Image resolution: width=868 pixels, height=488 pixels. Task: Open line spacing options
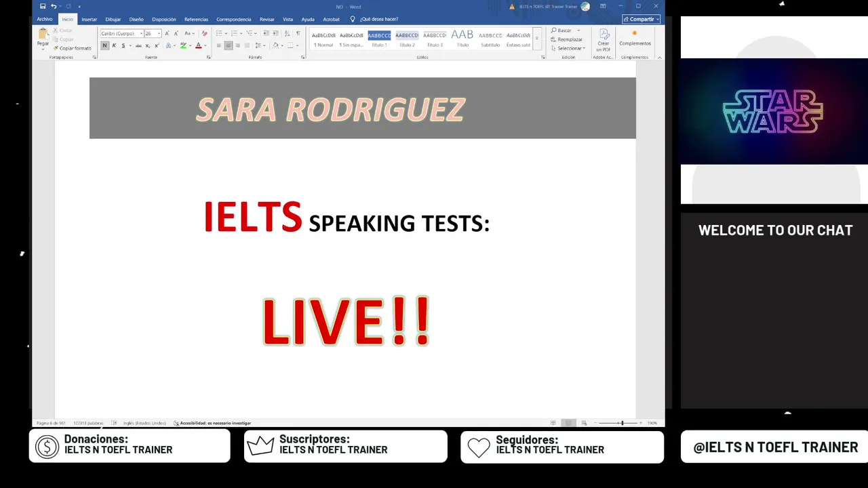(x=260, y=45)
